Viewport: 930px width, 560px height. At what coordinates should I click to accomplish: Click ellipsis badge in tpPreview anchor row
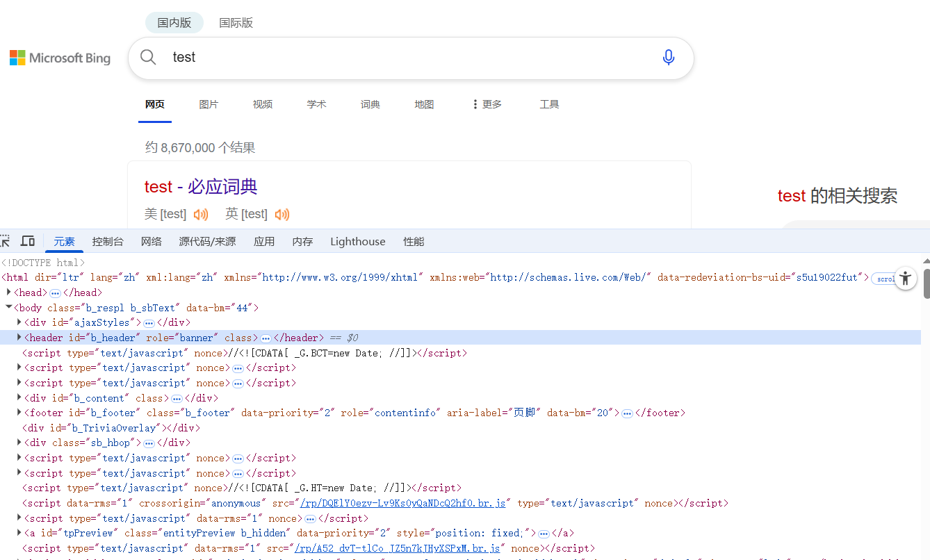pyautogui.click(x=544, y=534)
